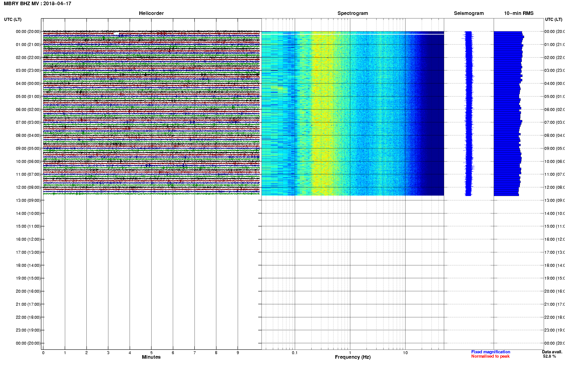Click left time label '05:00 (01:00)'
This screenshot has height=368, width=588.
28,97
